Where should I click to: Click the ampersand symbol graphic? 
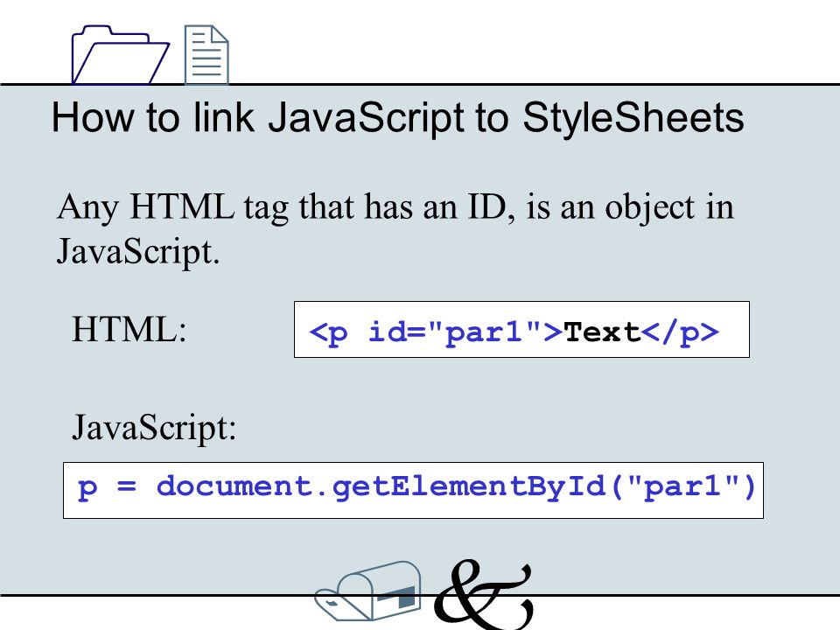[484, 594]
